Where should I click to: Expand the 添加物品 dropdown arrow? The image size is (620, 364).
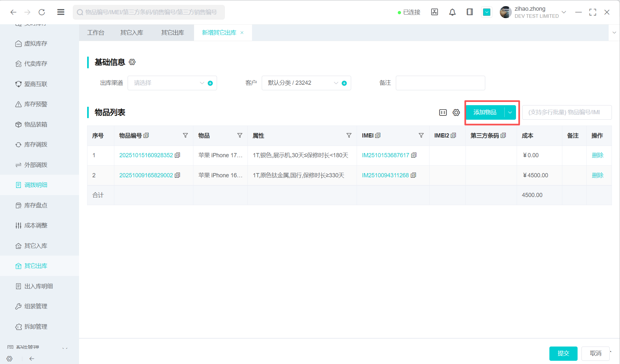coord(510,113)
